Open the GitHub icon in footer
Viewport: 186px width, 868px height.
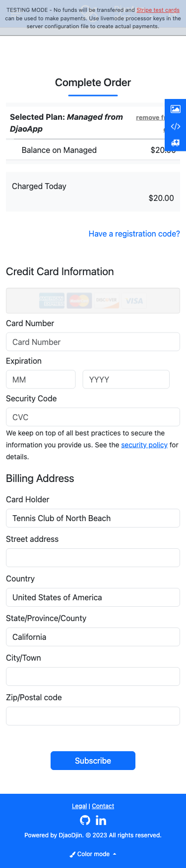85,820
